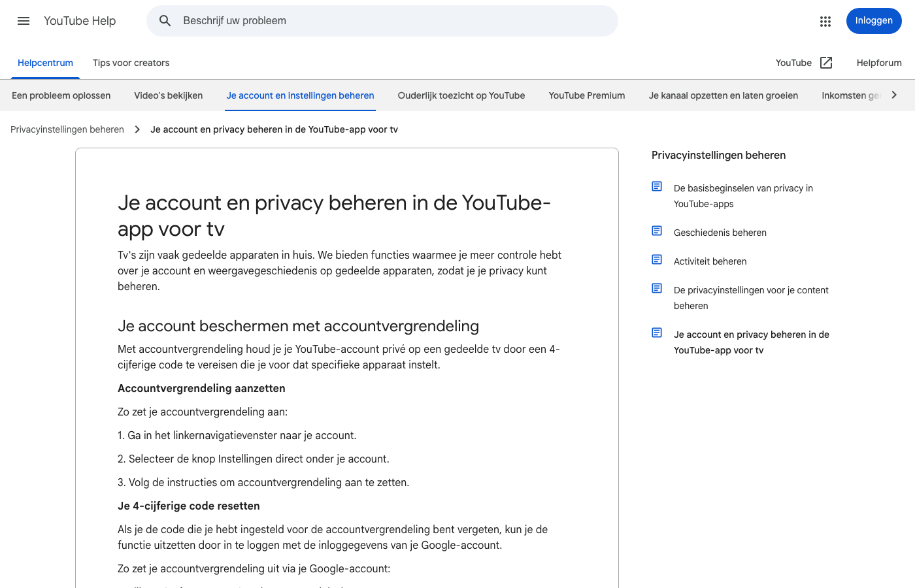Visit the Helpforum link
The width and height of the screenshot is (915, 588).
click(x=879, y=63)
